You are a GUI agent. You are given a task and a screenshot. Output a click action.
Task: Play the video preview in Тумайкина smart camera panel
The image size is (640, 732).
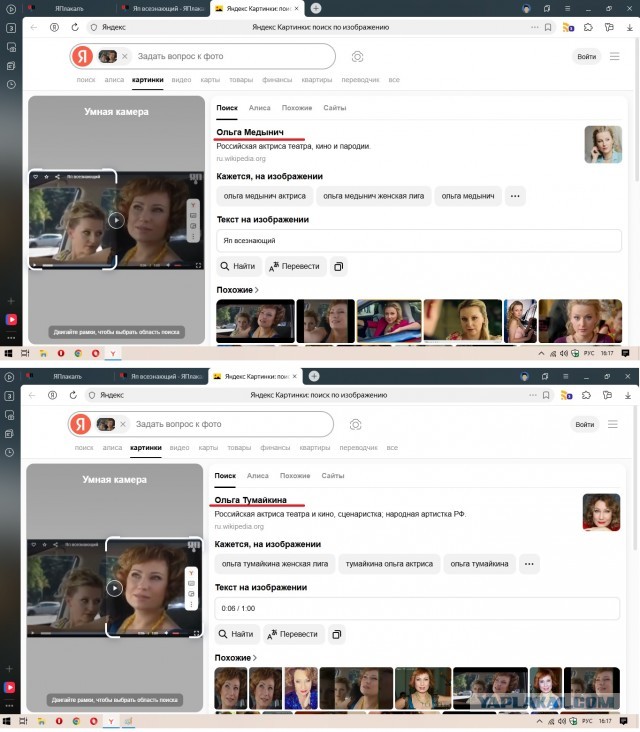click(x=114, y=588)
